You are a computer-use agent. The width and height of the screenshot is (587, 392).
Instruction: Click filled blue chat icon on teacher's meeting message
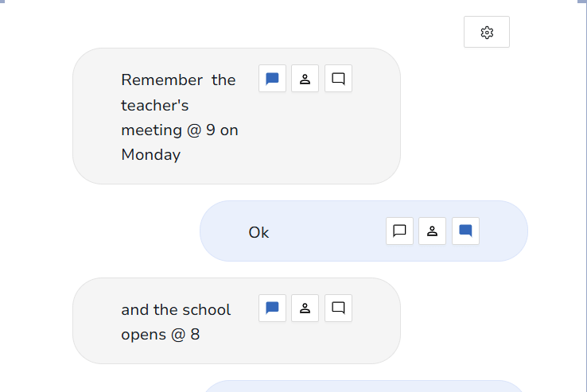272,79
